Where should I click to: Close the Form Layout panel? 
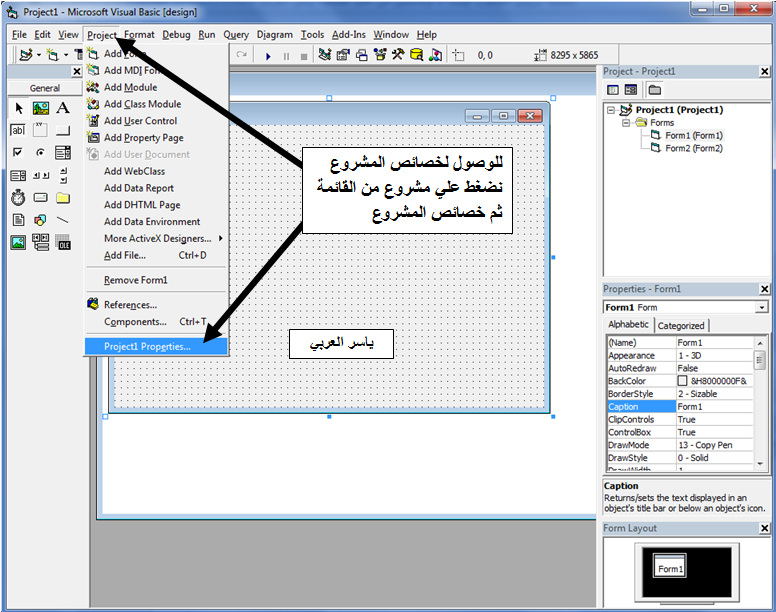[x=764, y=528]
